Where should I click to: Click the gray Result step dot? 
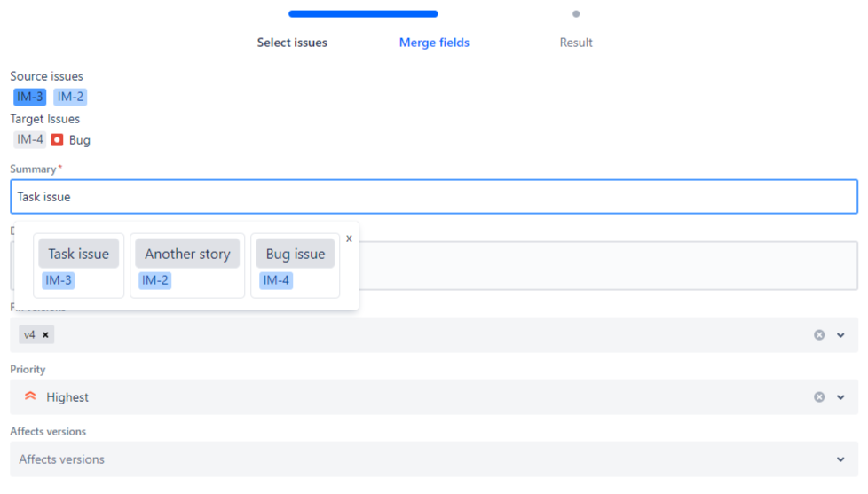point(576,14)
